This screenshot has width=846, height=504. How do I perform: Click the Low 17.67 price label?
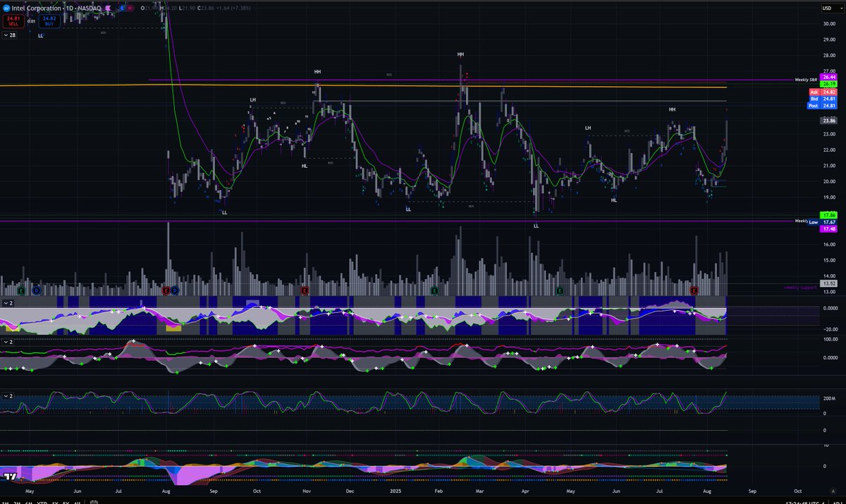821,221
